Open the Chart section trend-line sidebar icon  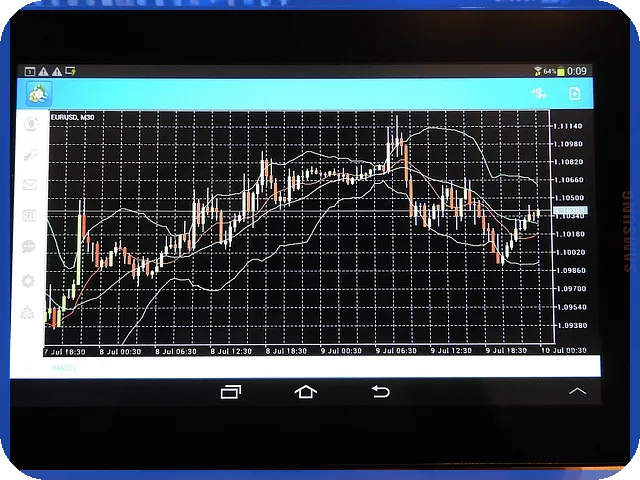pyautogui.click(x=31, y=154)
